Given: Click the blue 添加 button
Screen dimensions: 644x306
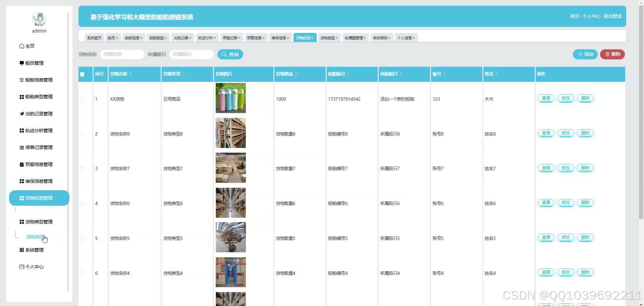Looking at the screenshot, I should [x=585, y=54].
